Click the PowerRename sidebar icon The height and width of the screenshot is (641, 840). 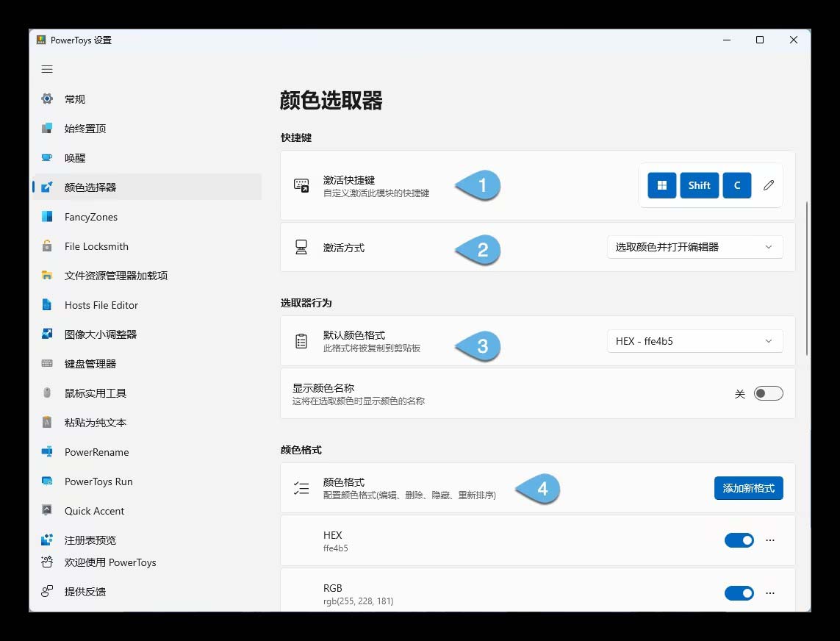[47, 452]
